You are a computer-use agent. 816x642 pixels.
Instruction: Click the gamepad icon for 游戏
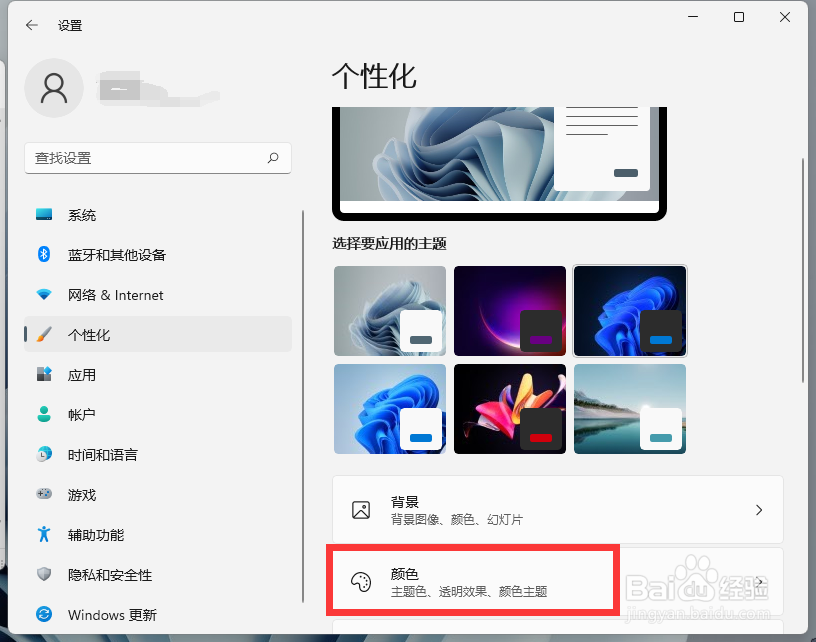tap(44, 494)
